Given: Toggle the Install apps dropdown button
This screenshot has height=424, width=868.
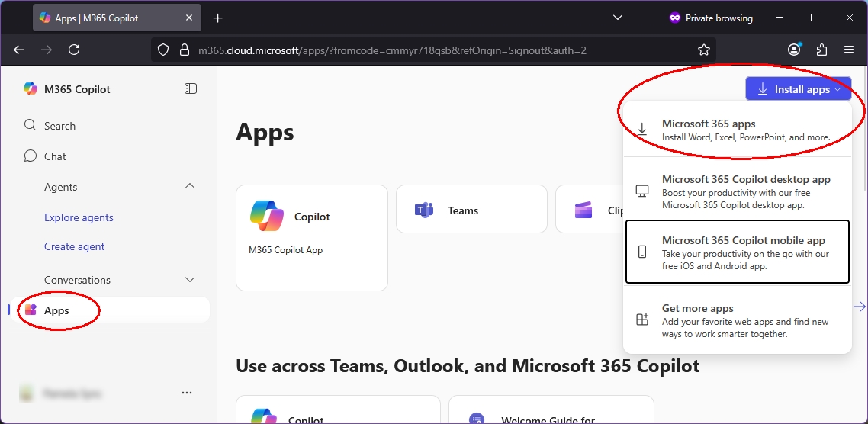Looking at the screenshot, I should (x=798, y=89).
